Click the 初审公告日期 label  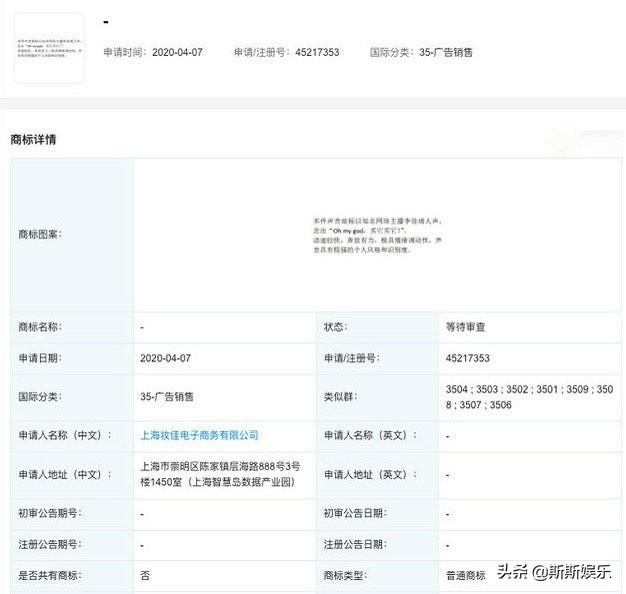click(x=355, y=513)
